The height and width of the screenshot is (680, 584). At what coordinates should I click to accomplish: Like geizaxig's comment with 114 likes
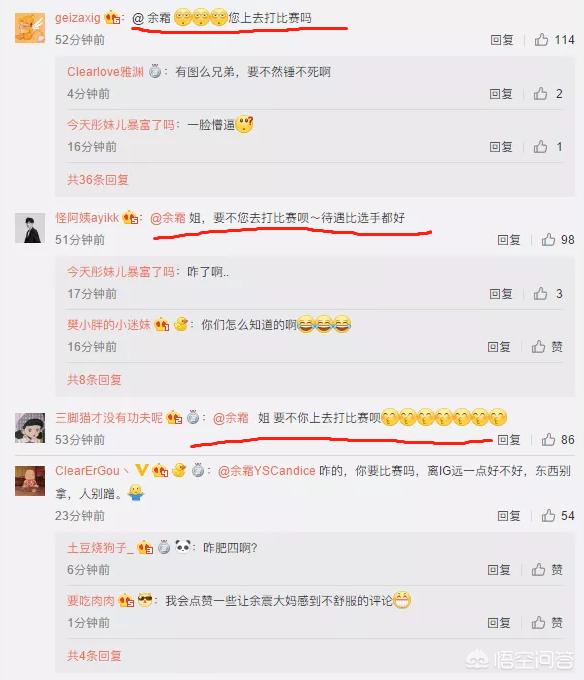point(554,40)
